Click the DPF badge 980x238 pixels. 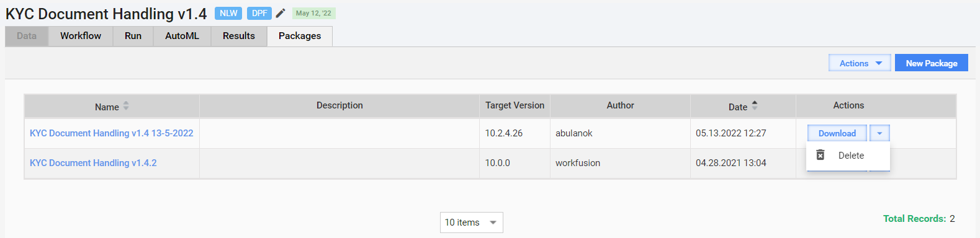pyautogui.click(x=259, y=13)
